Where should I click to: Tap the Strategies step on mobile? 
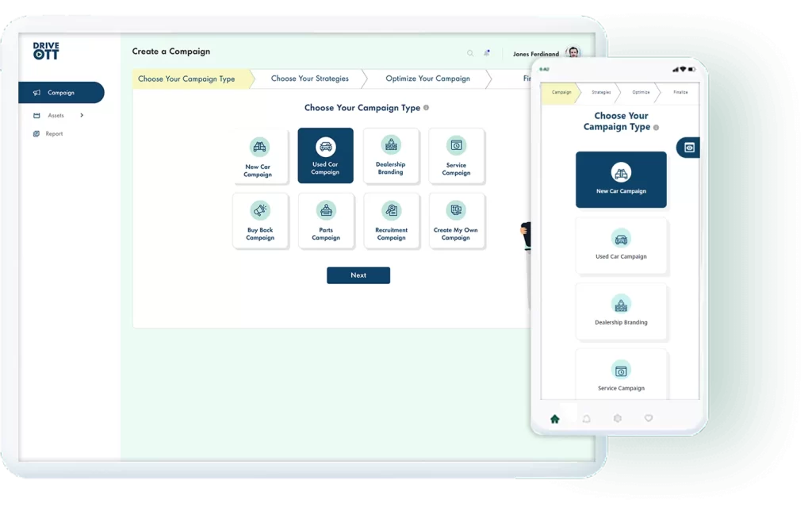tap(601, 93)
